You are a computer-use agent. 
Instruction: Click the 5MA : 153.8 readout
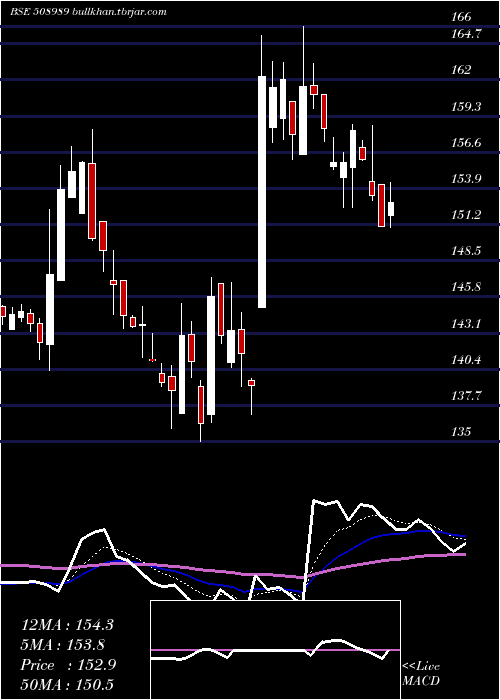pyautogui.click(x=63, y=645)
